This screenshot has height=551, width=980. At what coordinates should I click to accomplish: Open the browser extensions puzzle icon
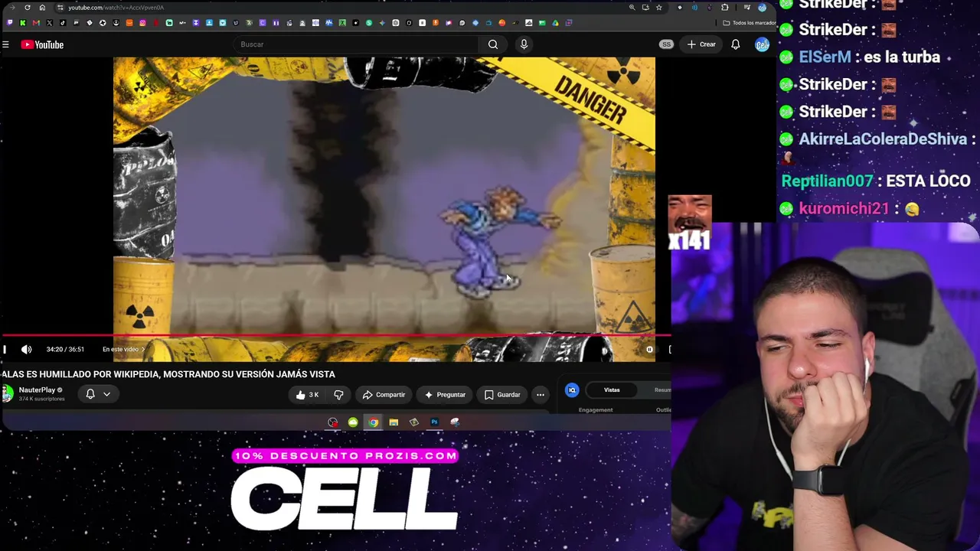[x=725, y=8]
